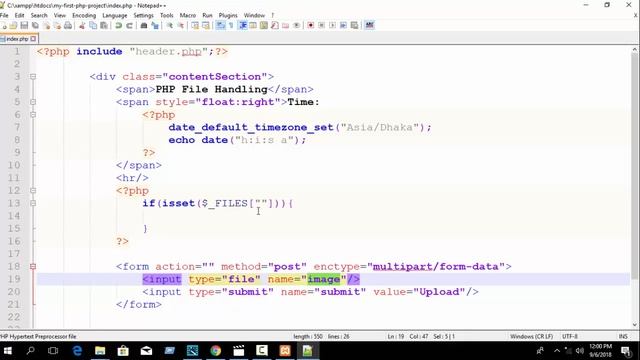Viewport: 640px width, 360px height.
Task: Click "multipart/form-data" text on line 18
Action: [x=436, y=267]
